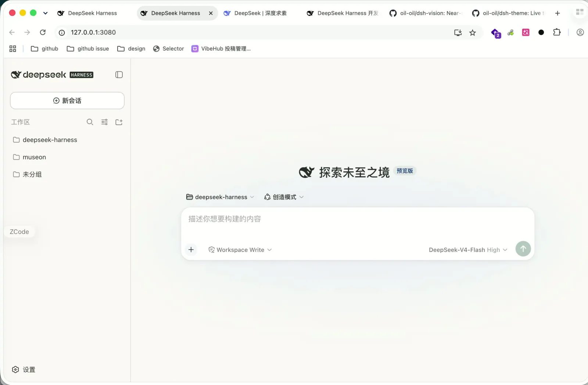Switch to the oil-oil/dsh-theme GitHub tab
Screen dimensions: 588x385
(x=508, y=13)
